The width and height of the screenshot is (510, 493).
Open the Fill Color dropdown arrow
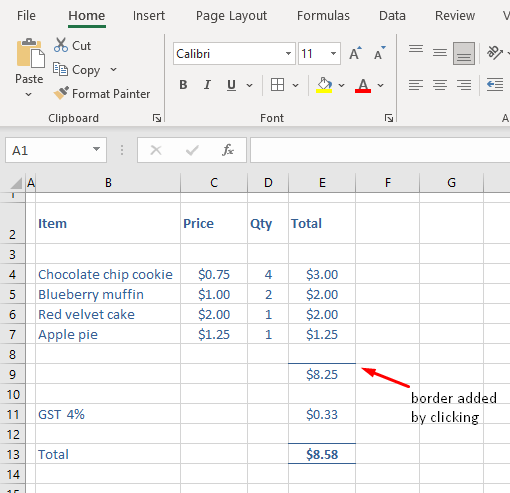[x=341, y=85]
